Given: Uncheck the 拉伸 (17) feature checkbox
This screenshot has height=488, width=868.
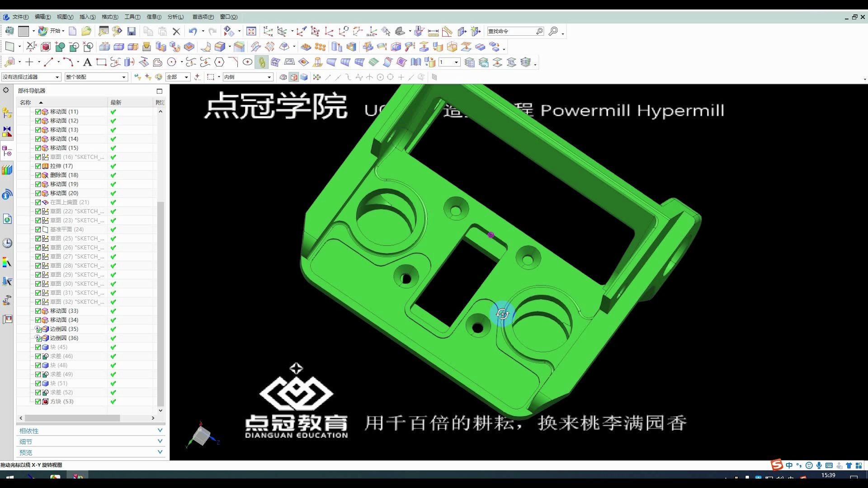Looking at the screenshot, I should pyautogui.click(x=38, y=166).
